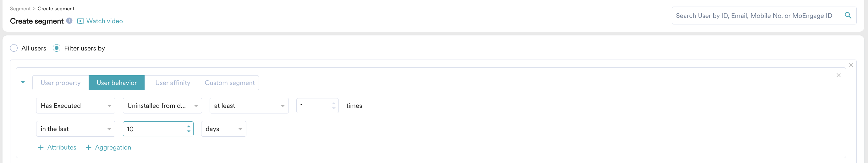Open the in the last dropdown
The width and height of the screenshot is (868, 163).
pyautogui.click(x=75, y=129)
